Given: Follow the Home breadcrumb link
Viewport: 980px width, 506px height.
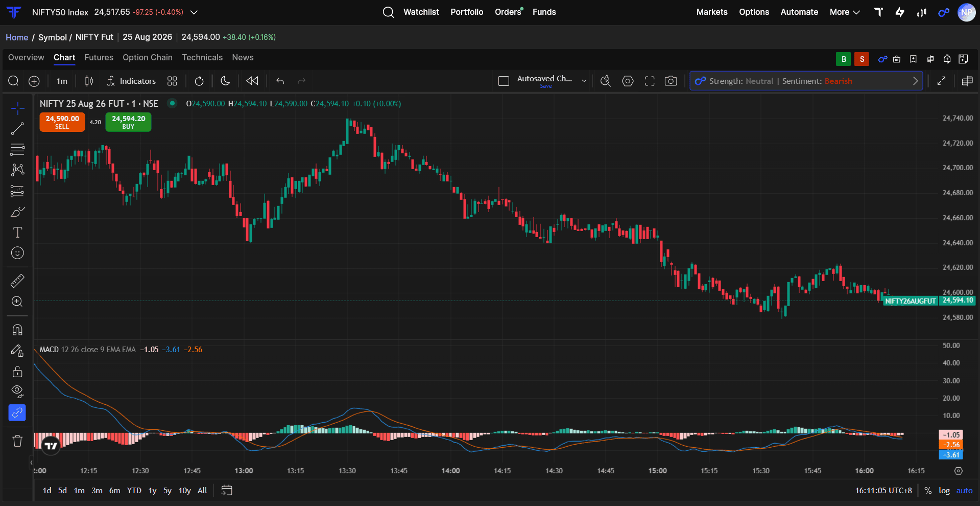Looking at the screenshot, I should point(17,37).
